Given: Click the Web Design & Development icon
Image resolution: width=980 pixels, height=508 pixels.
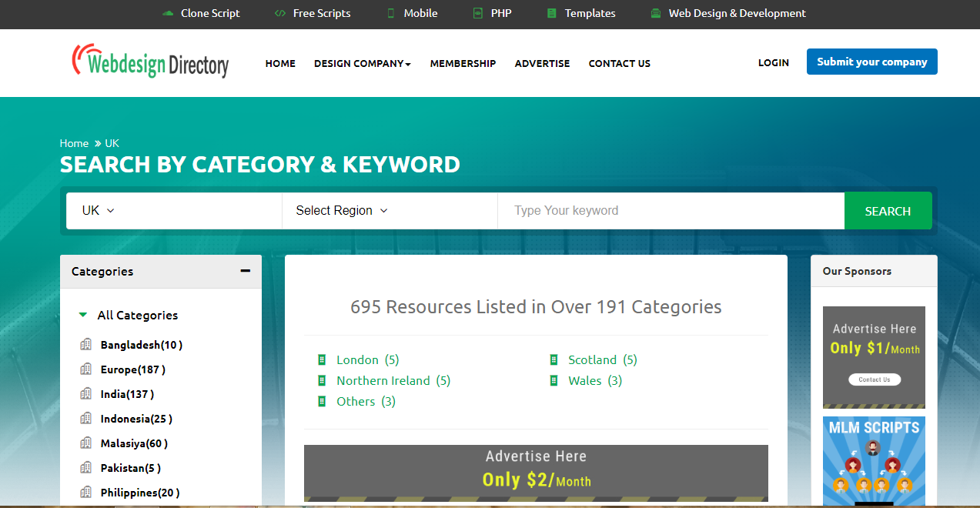Looking at the screenshot, I should [x=656, y=13].
